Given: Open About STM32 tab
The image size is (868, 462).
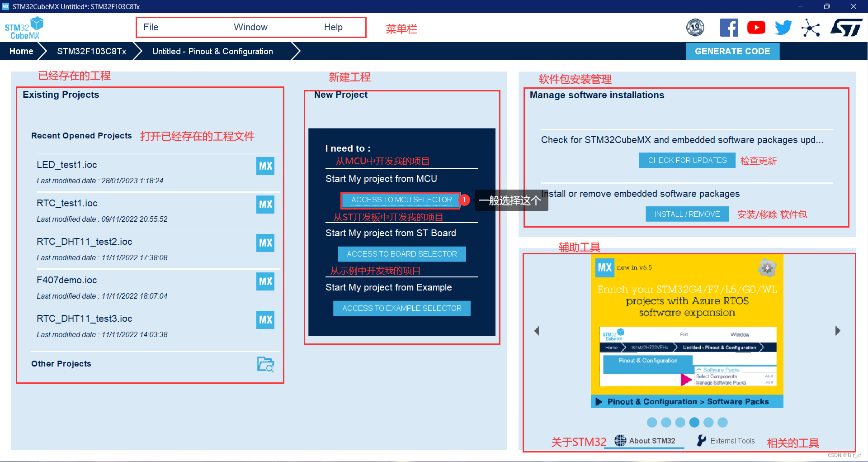Looking at the screenshot, I should click(x=644, y=441).
